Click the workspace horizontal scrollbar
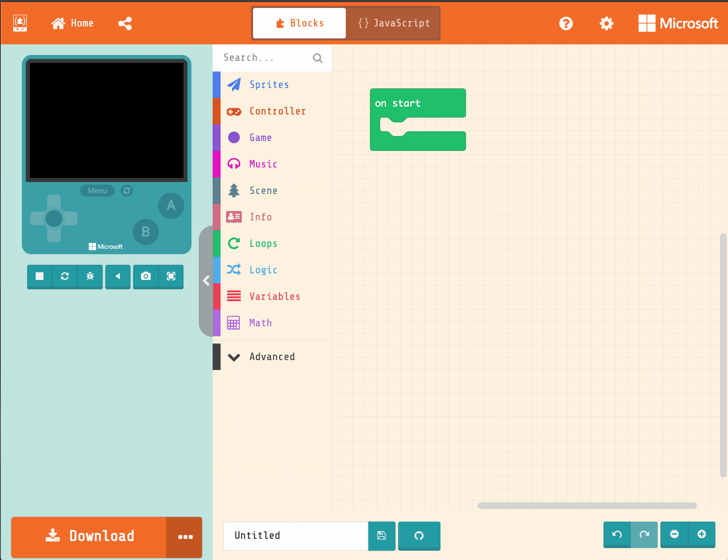The width and height of the screenshot is (728, 560). [x=587, y=505]
